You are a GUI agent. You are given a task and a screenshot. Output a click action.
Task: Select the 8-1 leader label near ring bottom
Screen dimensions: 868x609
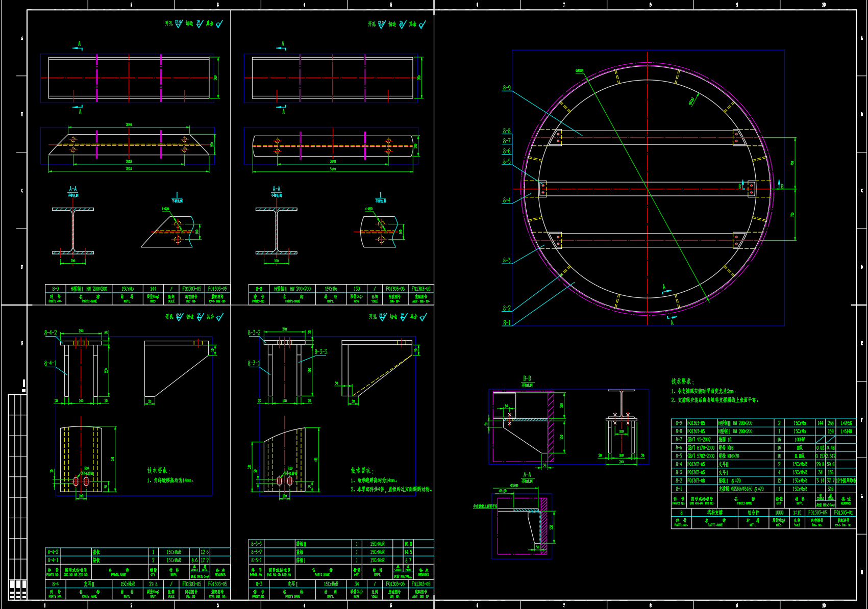point(506,322)
